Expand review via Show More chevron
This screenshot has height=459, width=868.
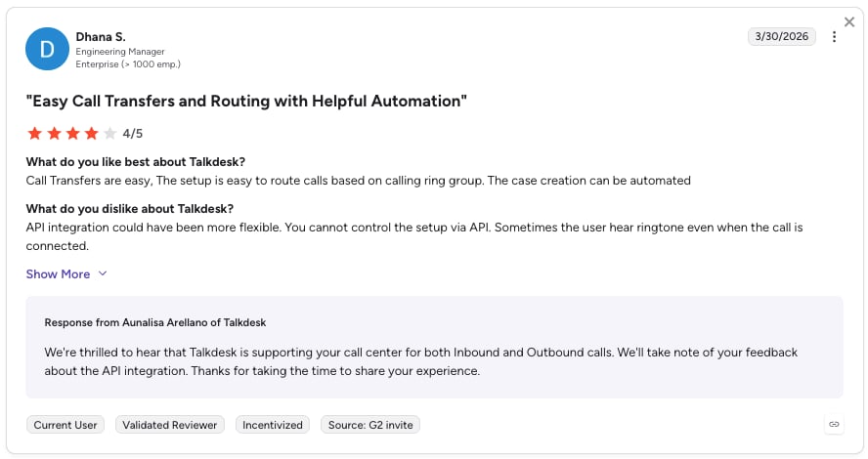click(103, 273)
